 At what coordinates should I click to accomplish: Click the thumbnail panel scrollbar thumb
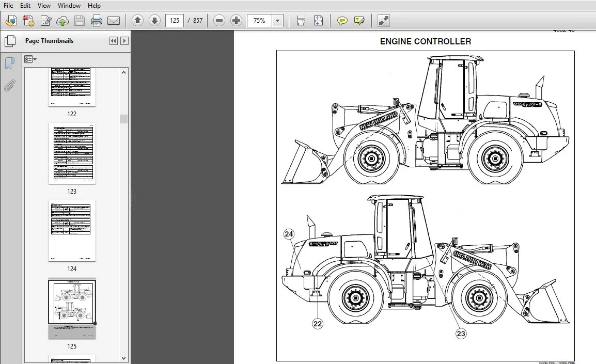coord(123,119)
